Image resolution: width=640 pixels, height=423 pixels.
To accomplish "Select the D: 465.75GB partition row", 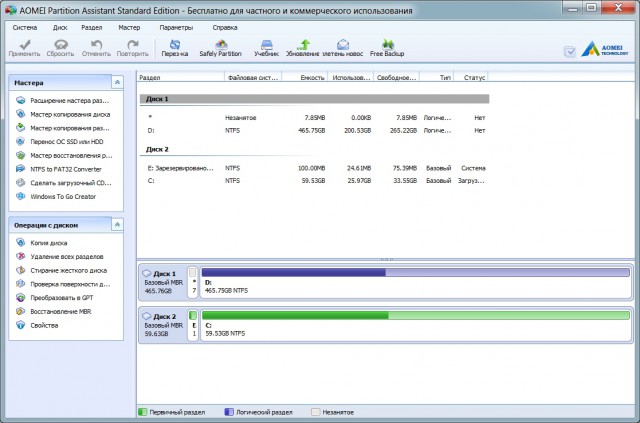I will pyautogui.click(x=314, y=131).
